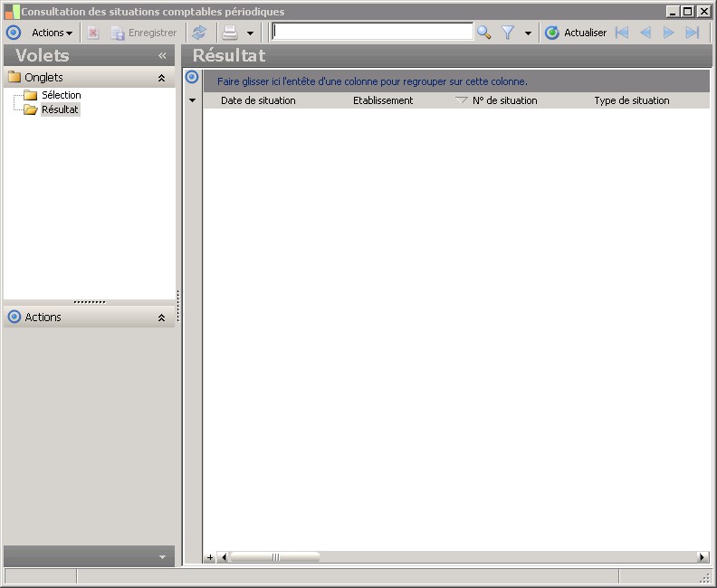This screenshot has width=717, height=588.
Task: Open the print options dropdown arrow
Action: 250,33
